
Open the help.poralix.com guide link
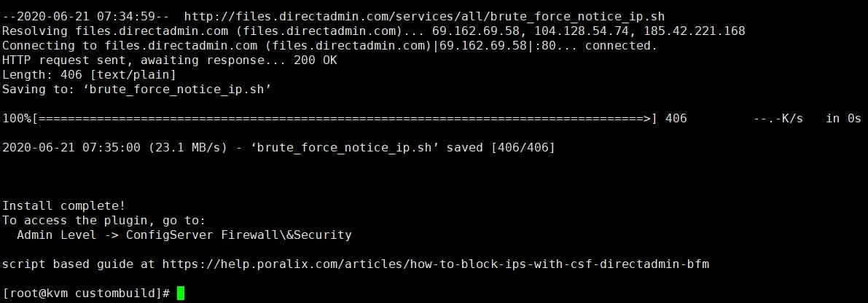pos(435,264)
